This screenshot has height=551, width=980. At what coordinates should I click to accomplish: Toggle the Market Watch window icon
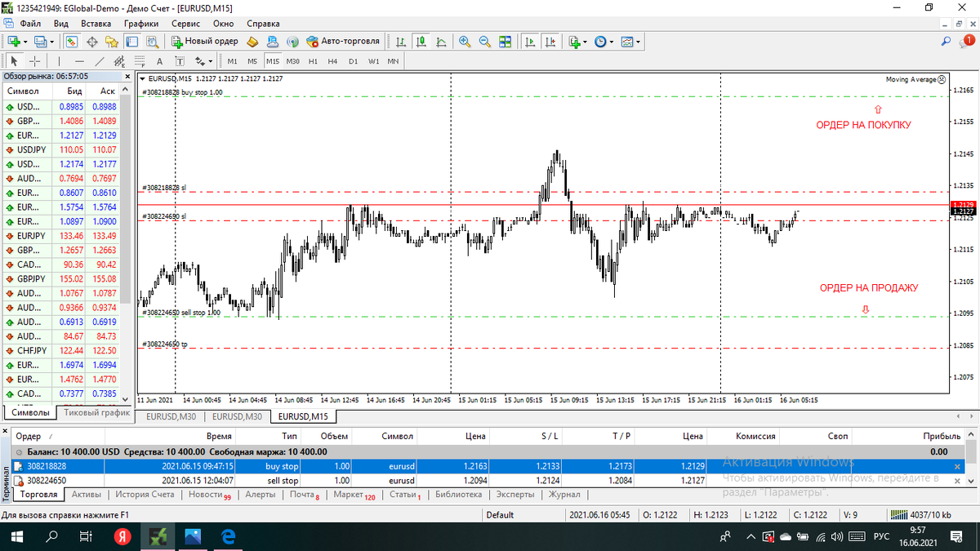pos(72,41)
